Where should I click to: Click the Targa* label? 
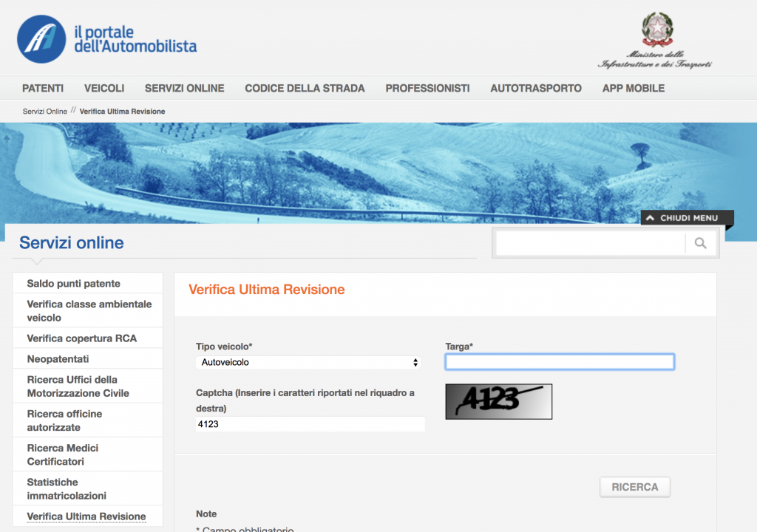[x=459, y=347]
